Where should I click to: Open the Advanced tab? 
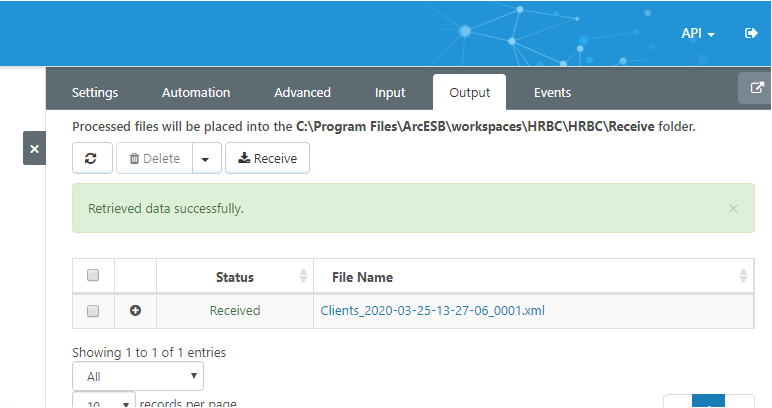click(302, 93)
